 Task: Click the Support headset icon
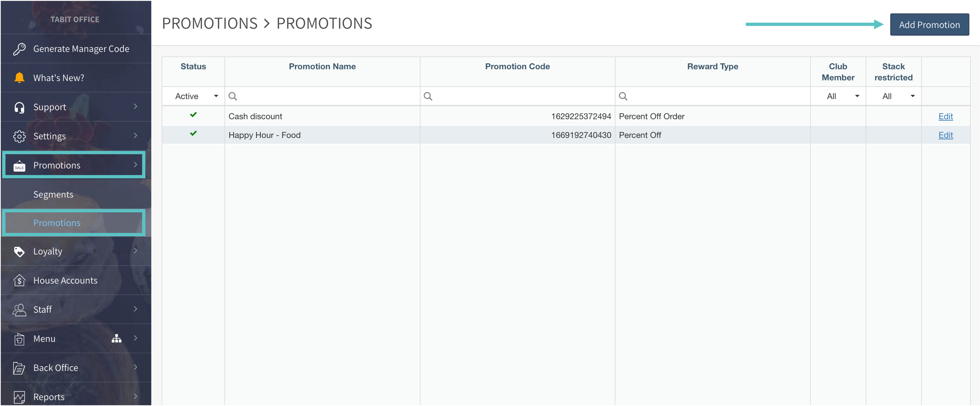[19, 107]
